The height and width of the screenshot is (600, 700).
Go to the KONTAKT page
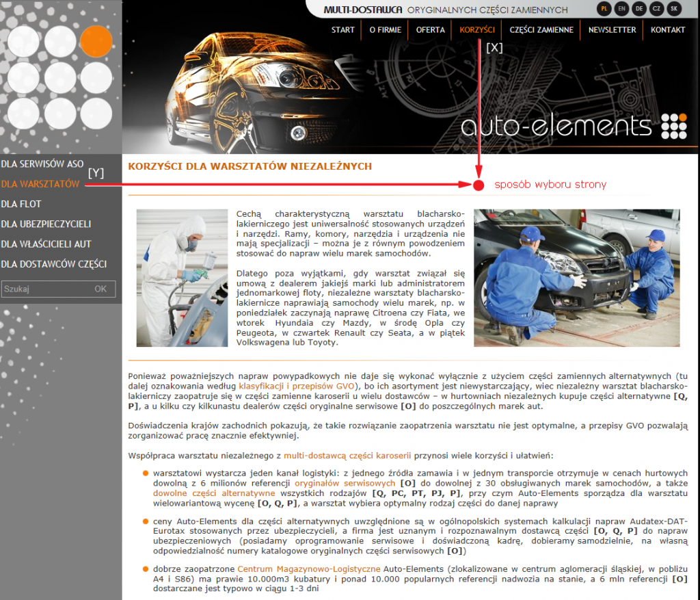click(667, 30)
